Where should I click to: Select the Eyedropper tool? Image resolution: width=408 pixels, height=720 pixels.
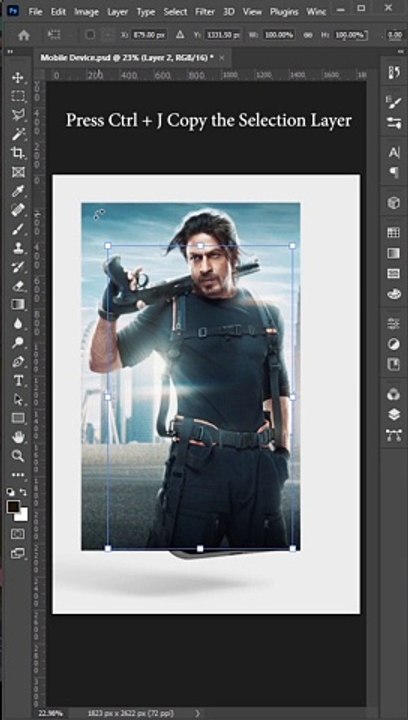[18, 191]
